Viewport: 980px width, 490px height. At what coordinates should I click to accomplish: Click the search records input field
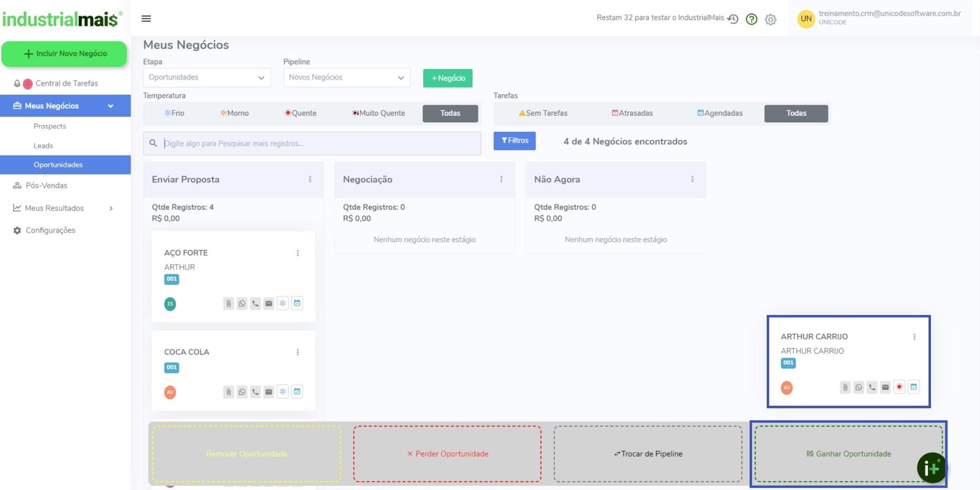(x=318, y=143)
